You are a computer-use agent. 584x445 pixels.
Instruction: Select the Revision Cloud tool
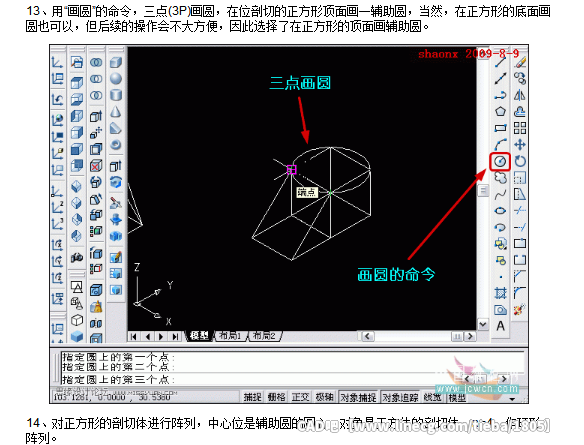(x=500, y=178)
